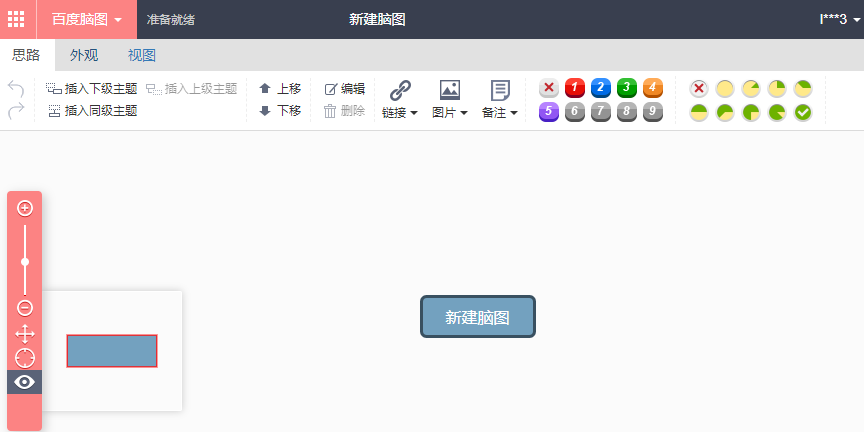This screenshot has height=432, width=864.
Task: Select the 新建脑图 root node
Action: click(478, 317)
